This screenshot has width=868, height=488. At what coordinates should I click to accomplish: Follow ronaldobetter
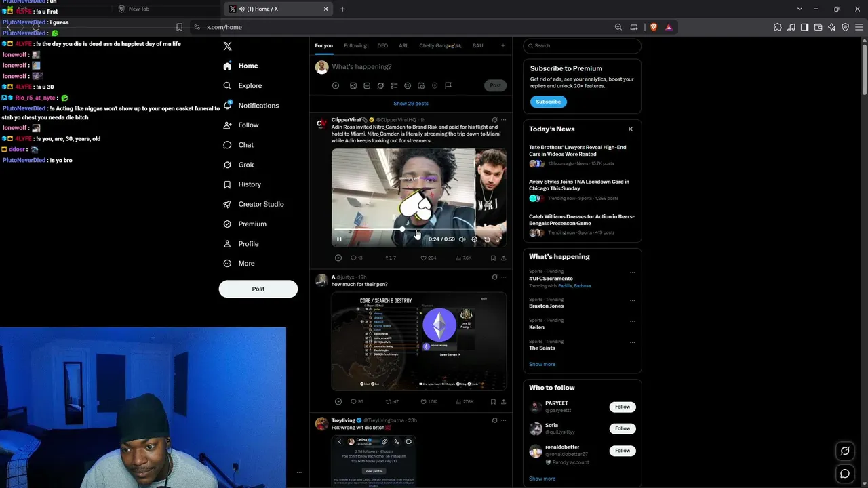(x=623, y=451)
